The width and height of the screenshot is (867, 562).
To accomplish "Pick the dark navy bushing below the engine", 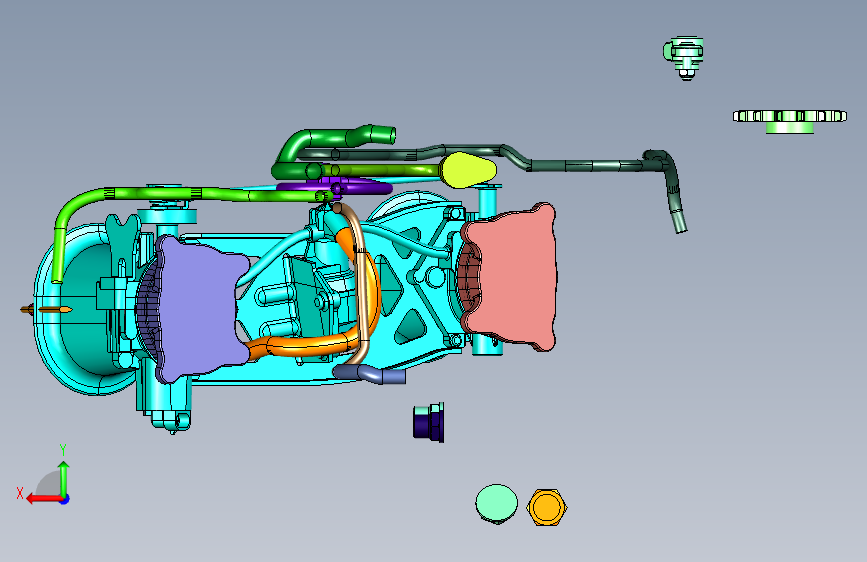I will pyautogui.click(x=429, y=423).
